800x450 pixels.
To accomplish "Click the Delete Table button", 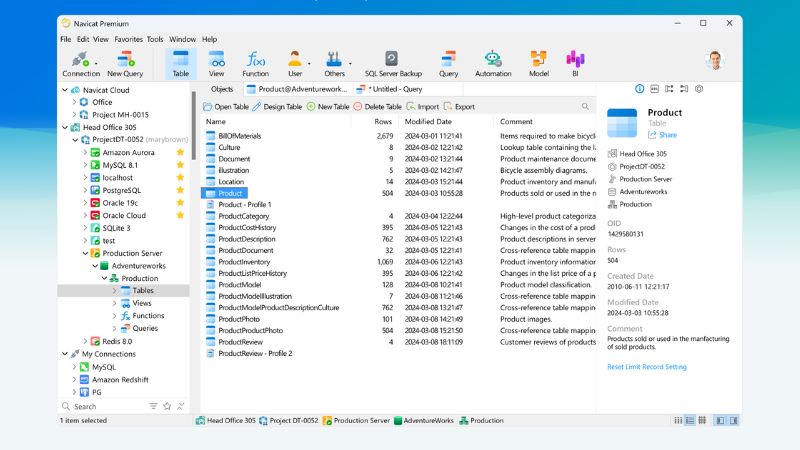I will [378, 107].
